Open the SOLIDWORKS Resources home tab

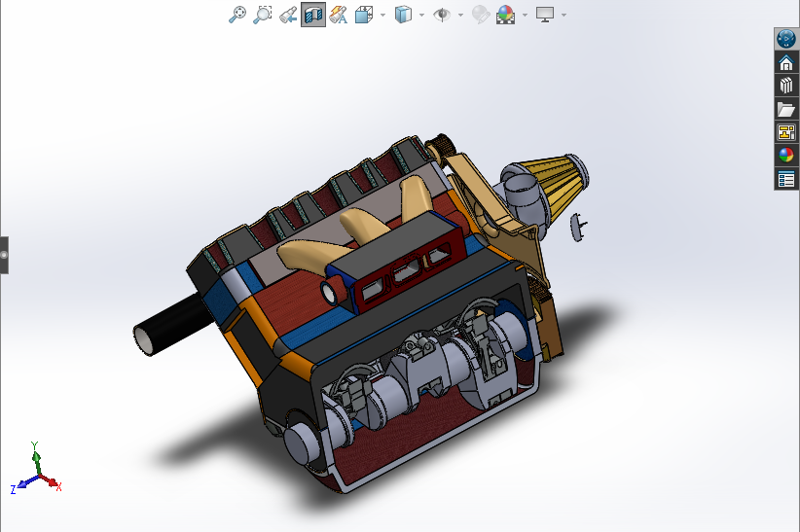point(786,63)
